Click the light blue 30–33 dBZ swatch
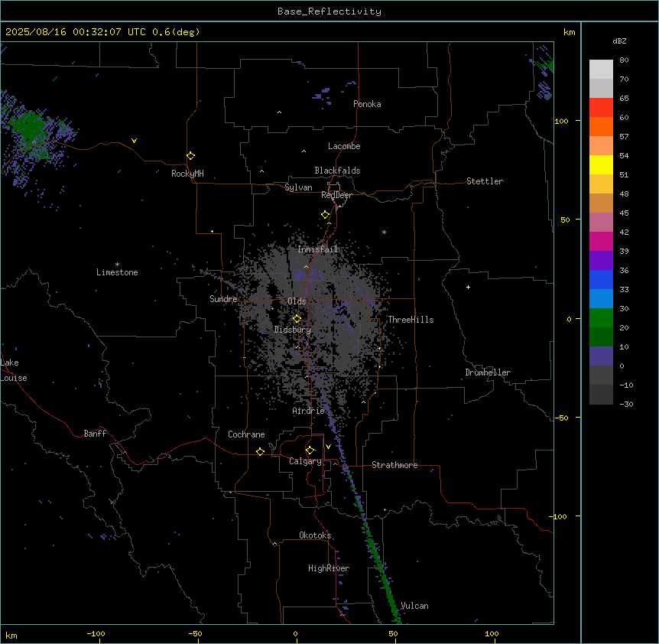Image resolution: width=659 pixels, height=644 pixels. tap(601, 299)
